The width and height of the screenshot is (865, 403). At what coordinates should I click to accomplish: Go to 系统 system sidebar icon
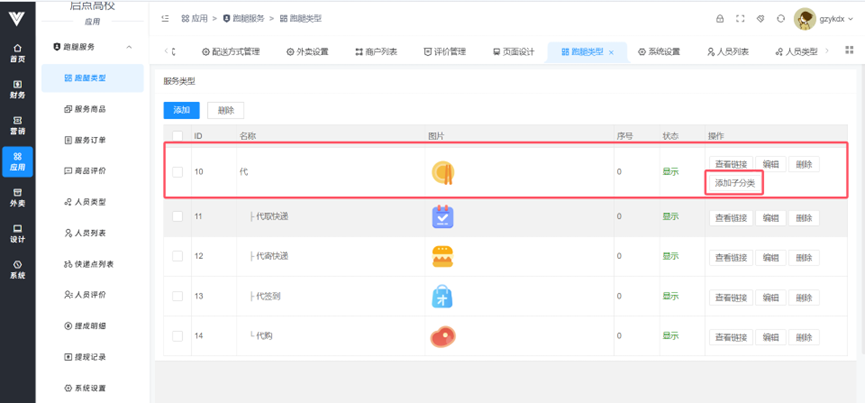(17, 268)
